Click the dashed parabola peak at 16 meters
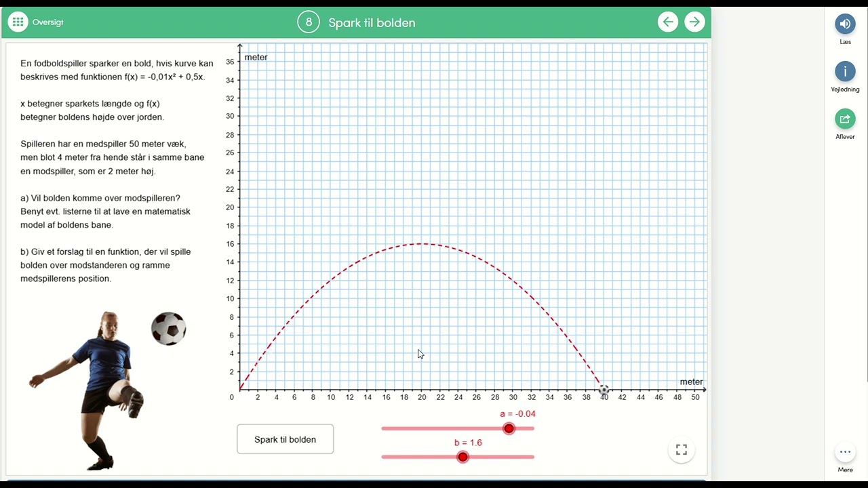868x488 pixels. 422,243
